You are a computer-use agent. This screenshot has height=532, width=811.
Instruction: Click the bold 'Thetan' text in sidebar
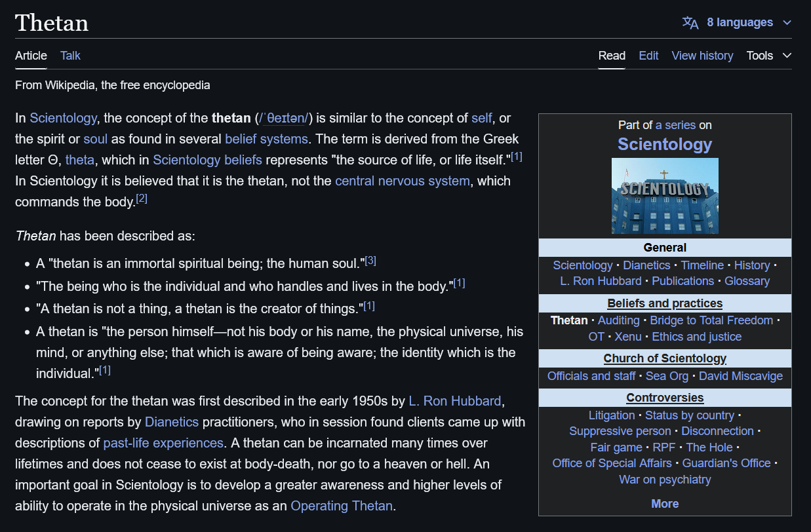tap(569, 320)
